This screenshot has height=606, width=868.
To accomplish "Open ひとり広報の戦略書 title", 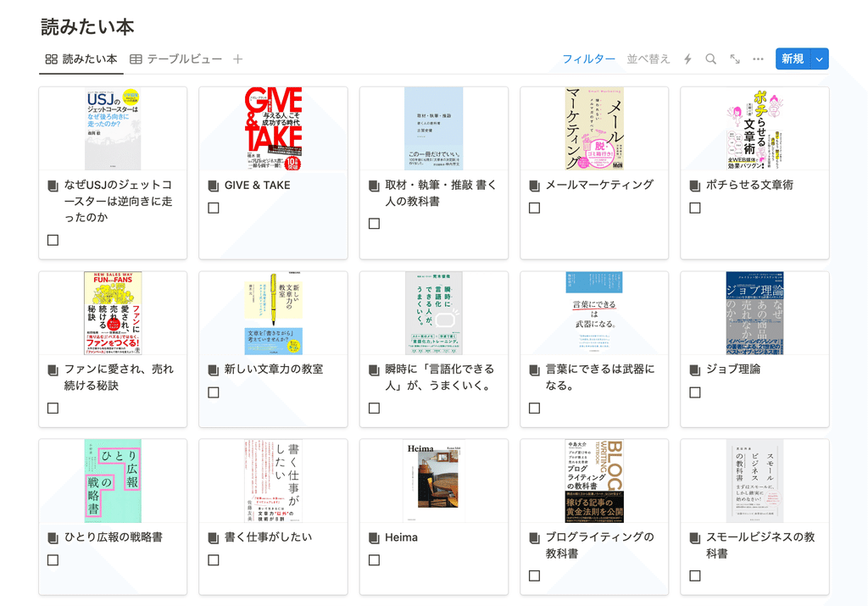I will click(x=114, y=537).
